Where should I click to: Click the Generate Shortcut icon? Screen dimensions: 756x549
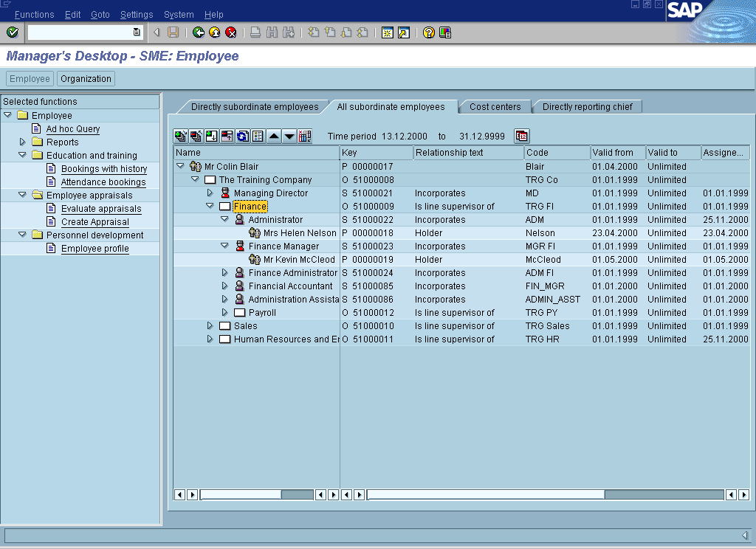click(x=404, y=32)
